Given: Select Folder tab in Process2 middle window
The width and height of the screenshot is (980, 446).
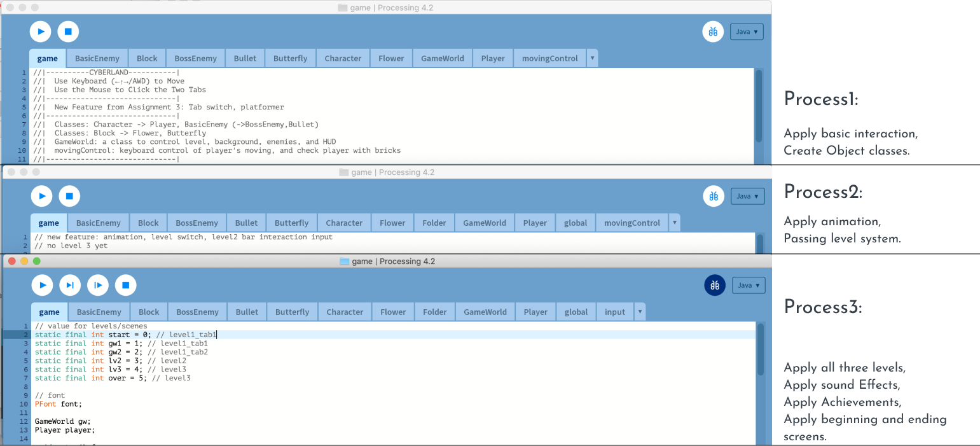Looking at the screenshot, I should pyautogui.click(x=434, y=223).
